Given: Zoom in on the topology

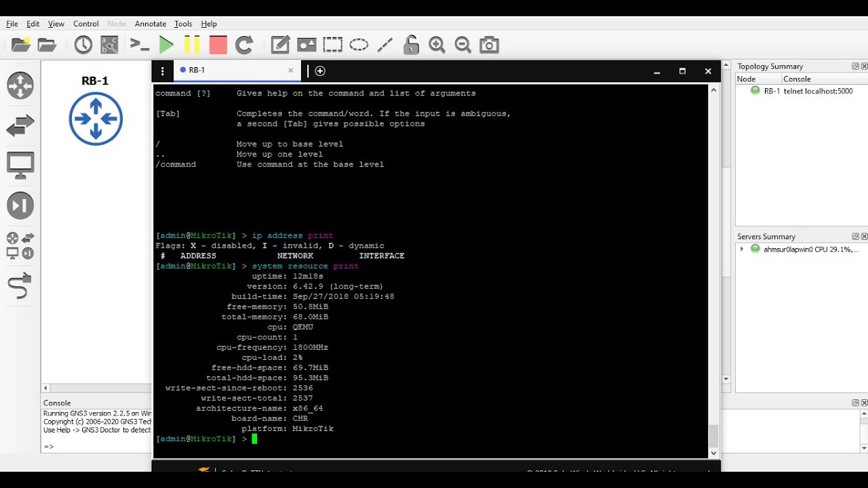Looking at the screenshot, I should pyautogui.click(x=437, y=45).
